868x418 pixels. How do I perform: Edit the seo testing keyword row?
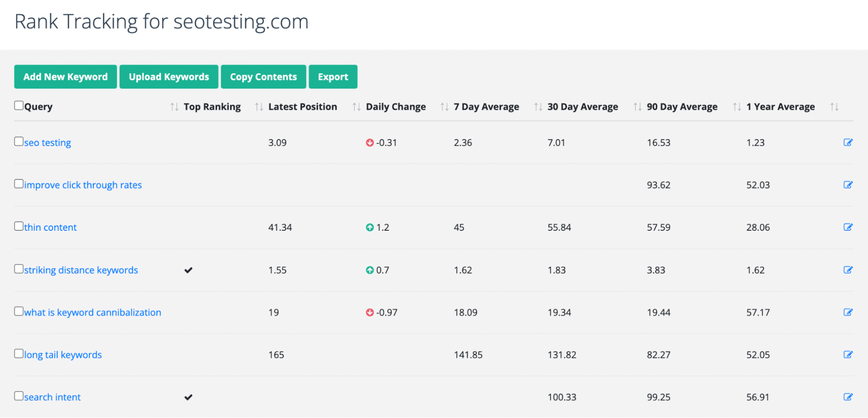click(848, 143)
